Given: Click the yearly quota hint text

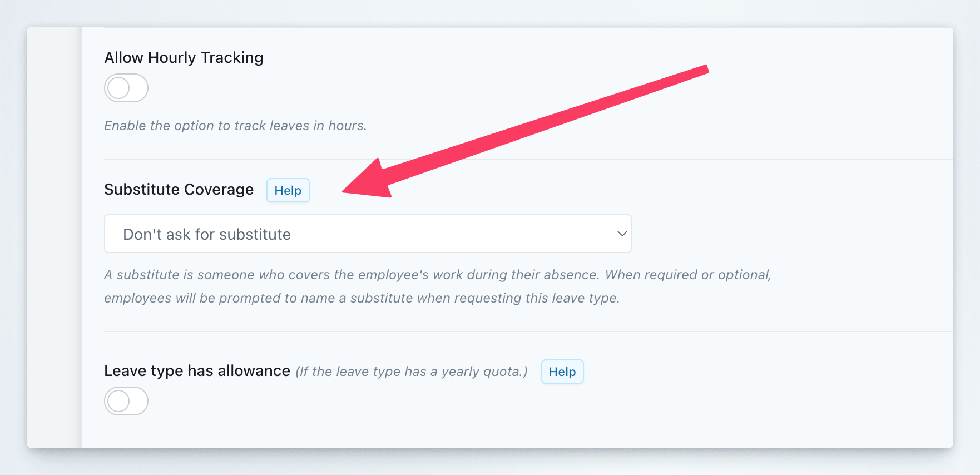Looking at the screenshot, I should [412, 371].
